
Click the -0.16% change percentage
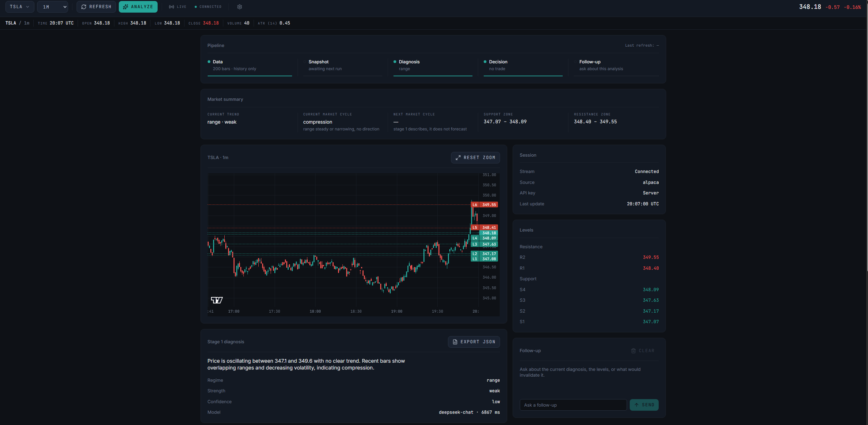(852, 7)
